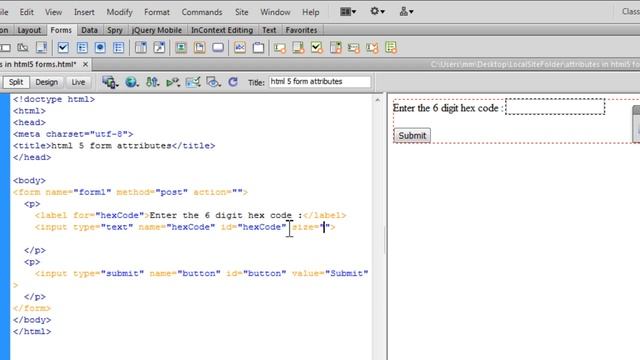Switch to Spry insert tab
Screen dimensions: 640x360
pos(115,30)
